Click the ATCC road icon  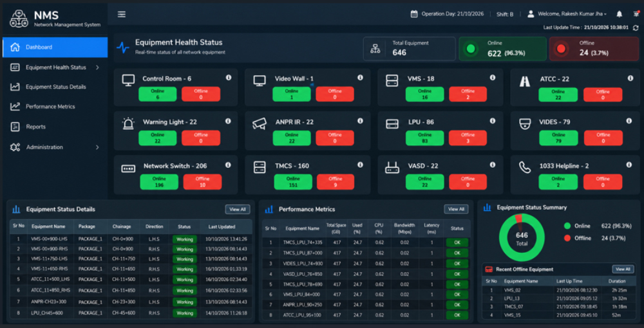tap(524, 82)
